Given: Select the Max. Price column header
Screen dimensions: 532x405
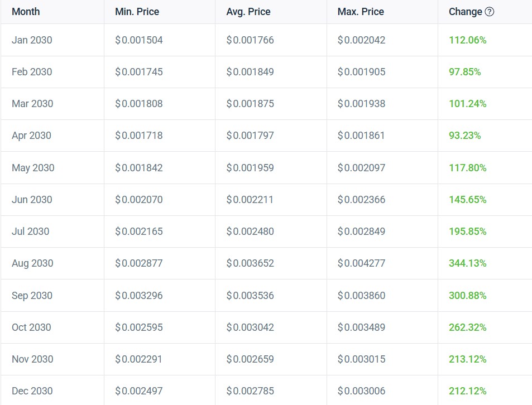Looking at the screenshot, I should (361, 12).
